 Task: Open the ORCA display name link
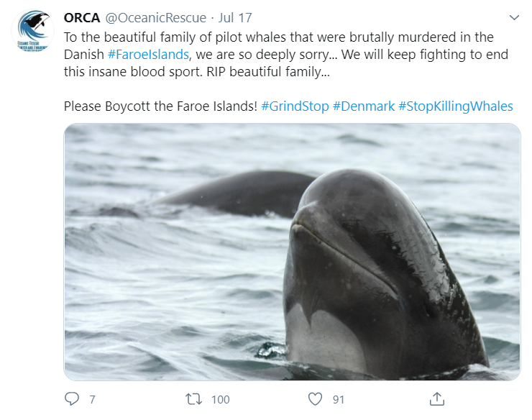click(x=81, y=17)
